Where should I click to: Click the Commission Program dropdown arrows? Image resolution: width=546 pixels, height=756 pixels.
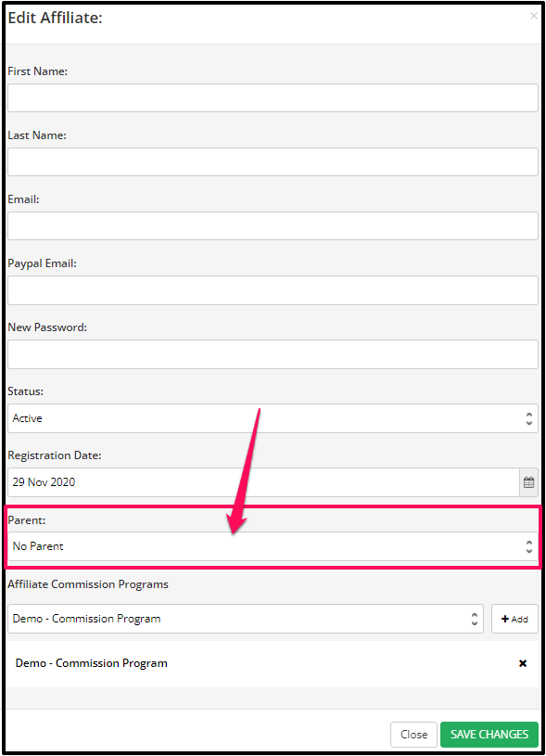(475, 619)
